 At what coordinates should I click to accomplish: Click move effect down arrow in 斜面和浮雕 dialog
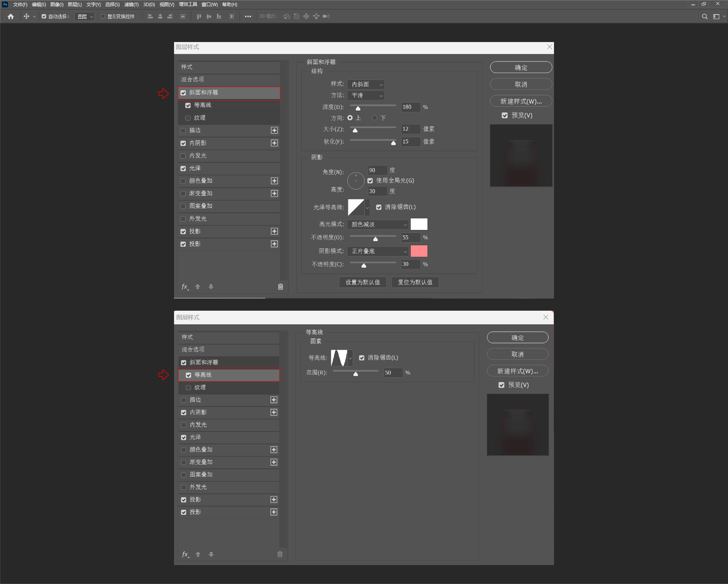click(x=211, y=287)
